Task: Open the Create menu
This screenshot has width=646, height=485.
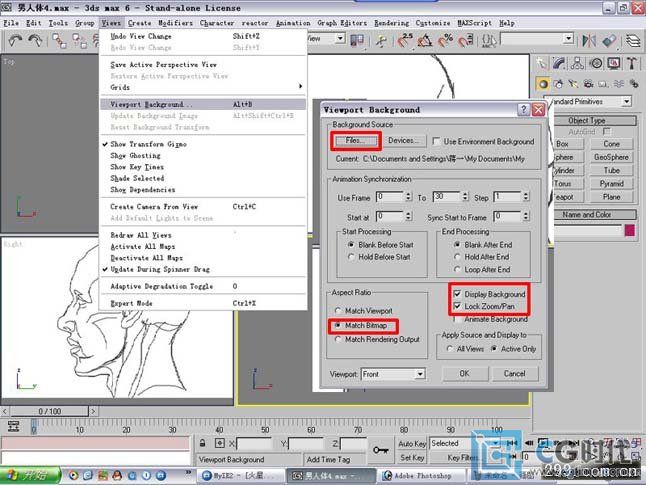Action: coord(139,23)
